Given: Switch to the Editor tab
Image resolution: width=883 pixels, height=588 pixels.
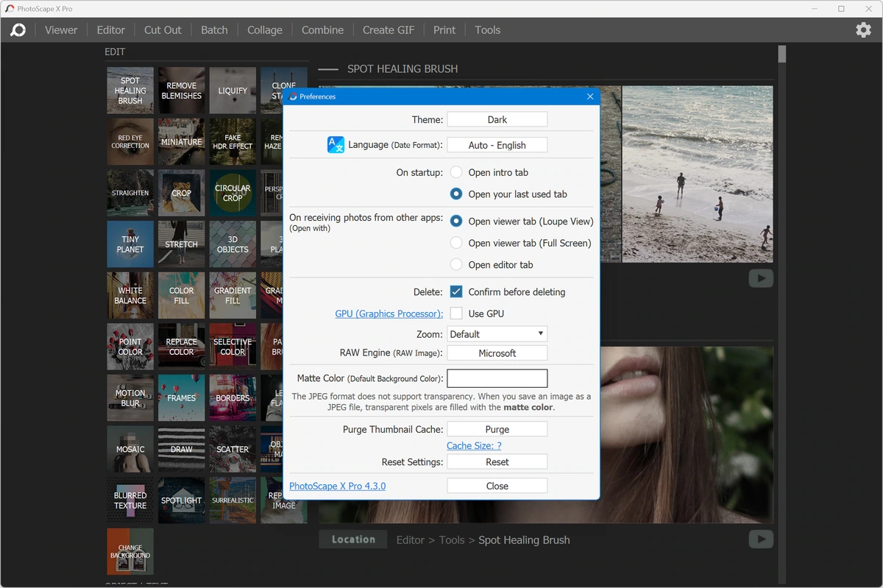Looking at the screenshot, I should click(x=111, y=30).
